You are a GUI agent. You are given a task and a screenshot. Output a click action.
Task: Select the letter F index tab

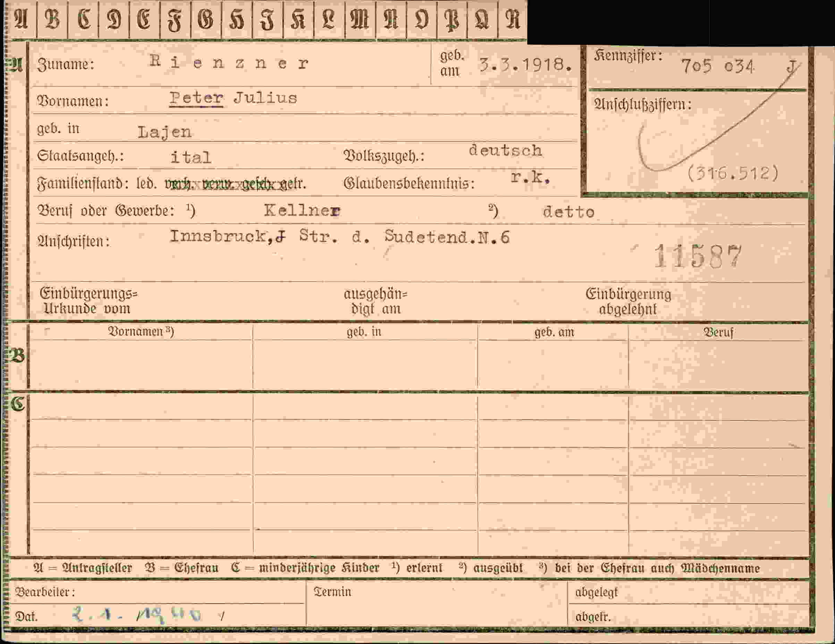click(175, 19)
